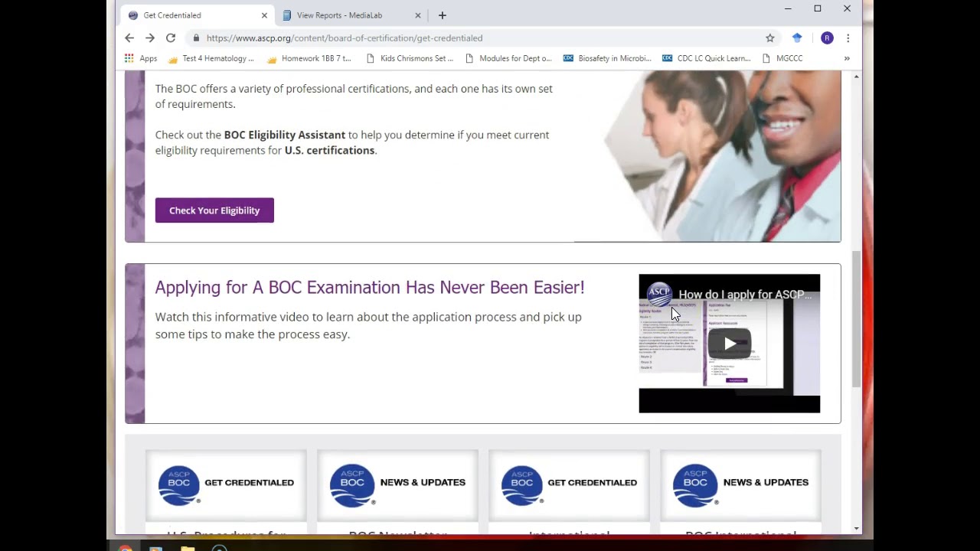Viewport: 980px width, 551px height.
Task: Reload the ASCP page
Action: (x=171, y=38)
